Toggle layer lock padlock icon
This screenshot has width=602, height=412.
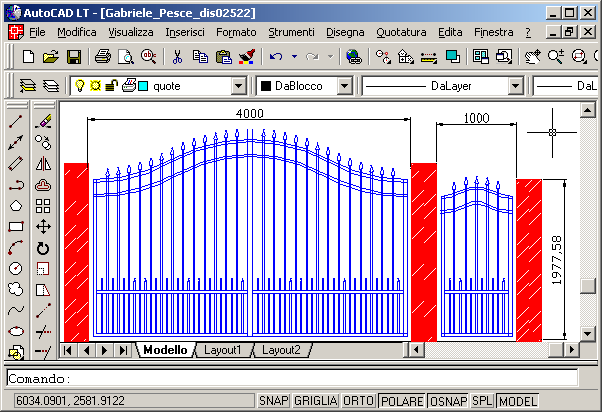click(111, 85)
